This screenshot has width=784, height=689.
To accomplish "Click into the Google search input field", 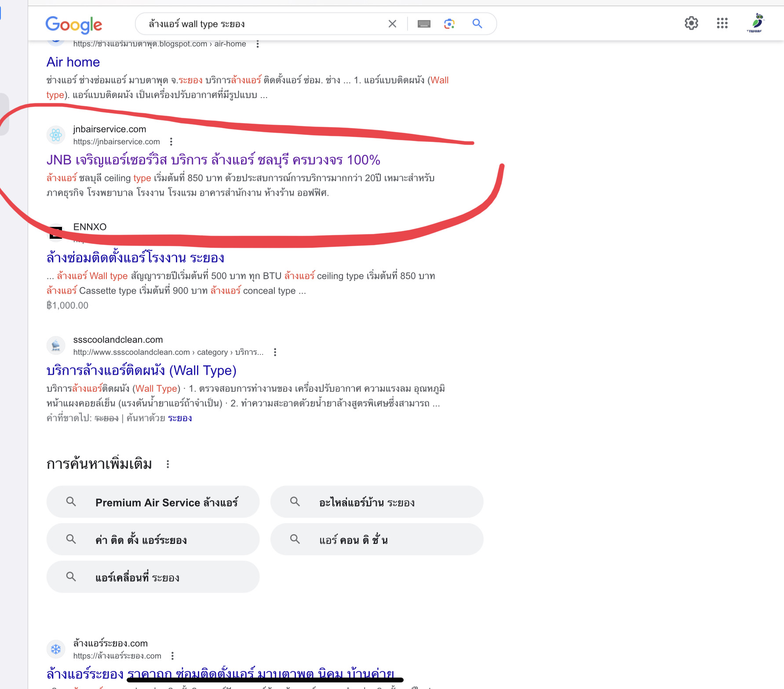I will click(264, 24).
